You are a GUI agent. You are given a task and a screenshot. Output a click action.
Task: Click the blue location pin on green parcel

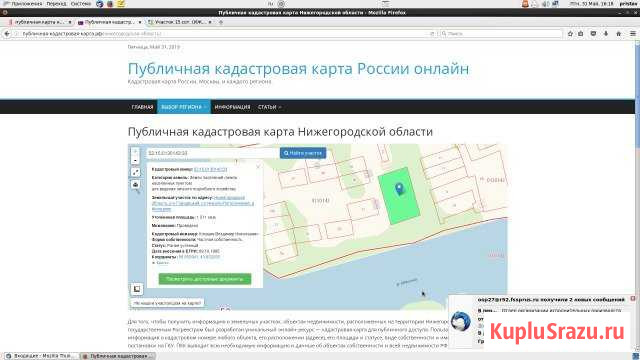(399, 189)
